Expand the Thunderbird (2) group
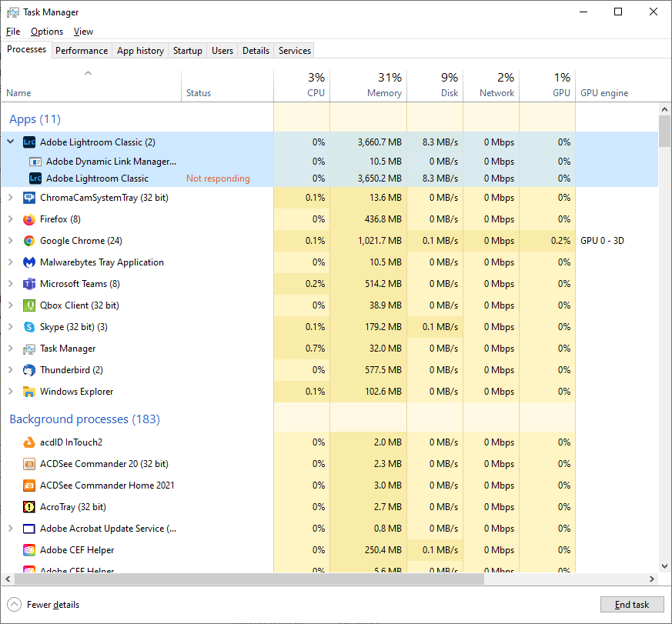 pyautogui.click(x=11, y=369)
